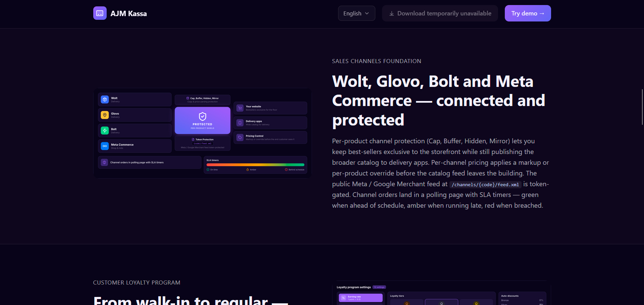Click the "PROTECTED" text in purple card
Image resolution: width=644 pixels, height=305 pixels.
point(203,124)
